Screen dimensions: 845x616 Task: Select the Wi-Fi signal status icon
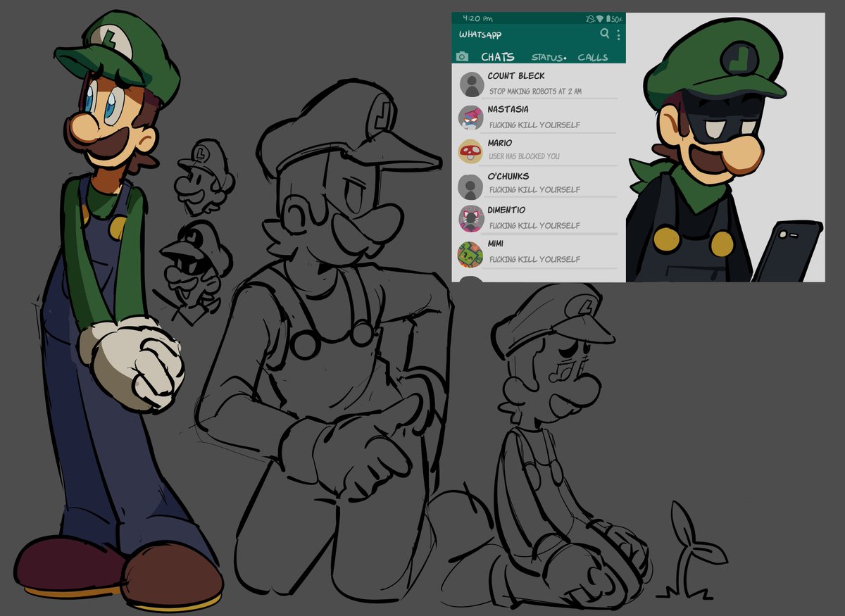tap(599, 18)
